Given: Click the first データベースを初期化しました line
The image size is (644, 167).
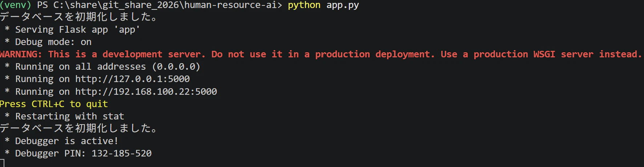Looking at the screenshot, I should click(79, 17).
